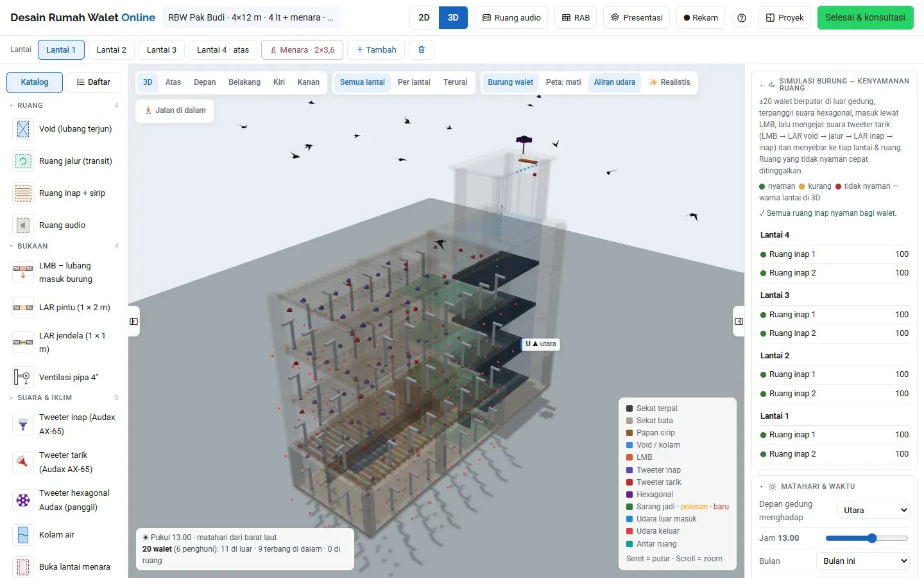This screenshot has width=924, height=578.
Task: Click the Selesai & konsultasi button
Action: tap(865, 18)
